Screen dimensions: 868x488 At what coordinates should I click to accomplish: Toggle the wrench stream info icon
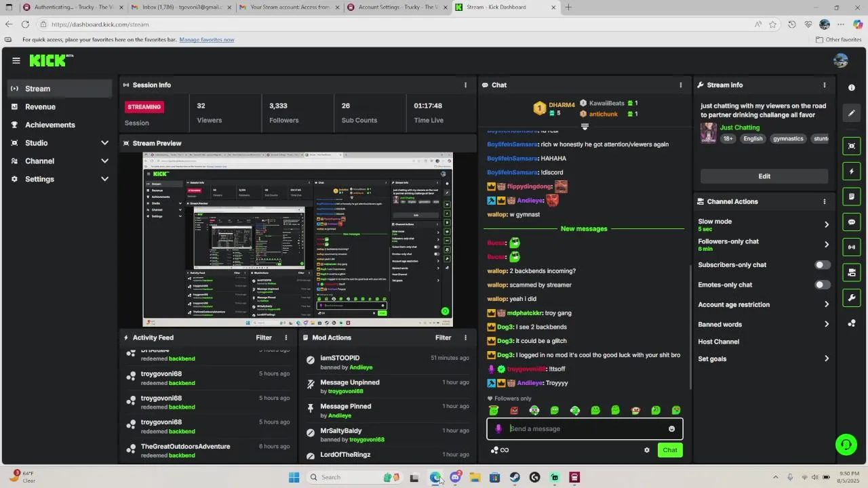coord(852,298)
